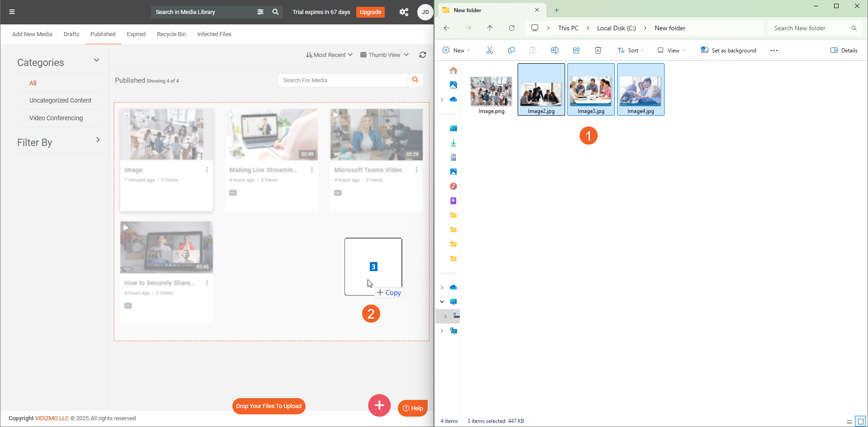Open the Most Recent sort dropdown
The image size is (868, 427).
pyautogui.click(x=329, y=55)
